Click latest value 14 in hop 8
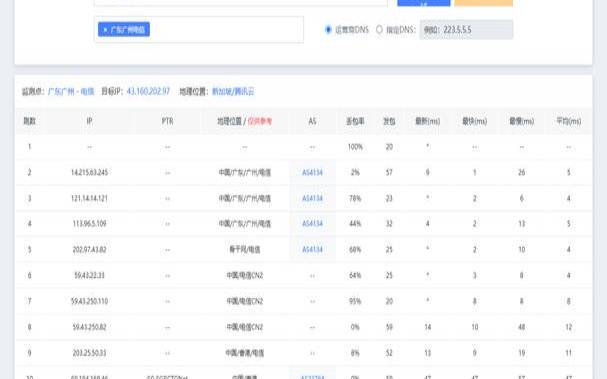 [x=427, y=327]
